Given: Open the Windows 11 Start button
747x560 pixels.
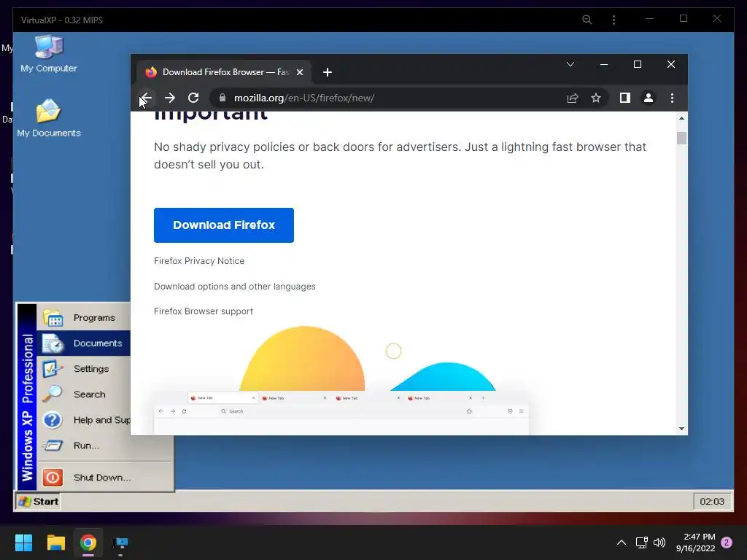Looking at the screenshot, I should pos(23,542).
